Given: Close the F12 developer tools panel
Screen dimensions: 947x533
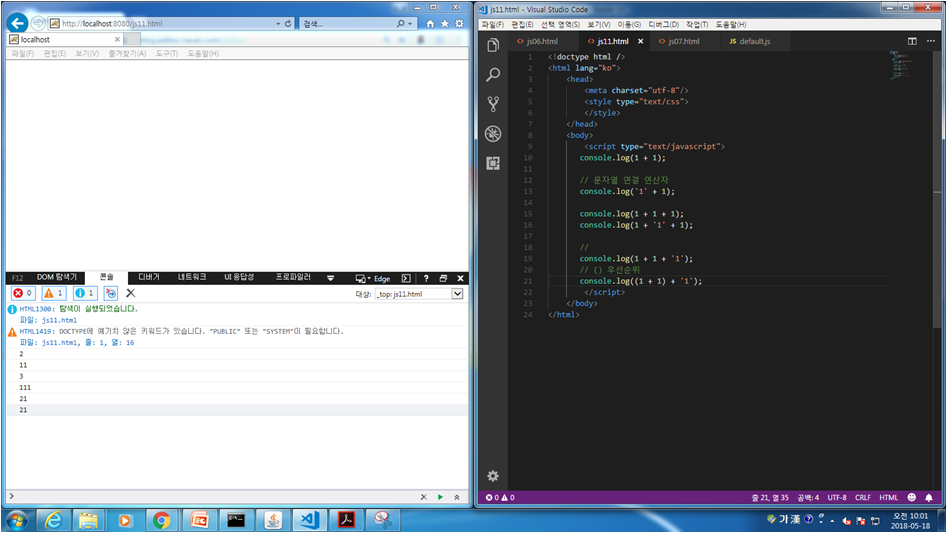Looking at the screenshot, I should 460,278.
